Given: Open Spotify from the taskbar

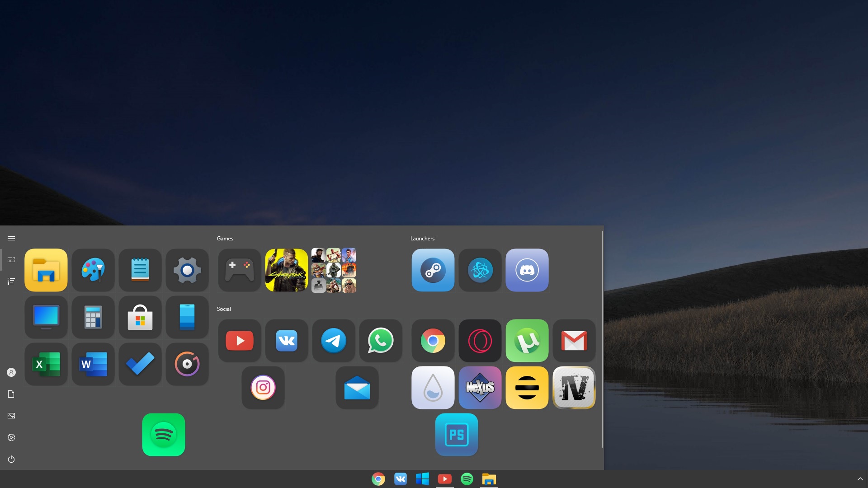Looking at the screenshot, I should click(467, 479).
